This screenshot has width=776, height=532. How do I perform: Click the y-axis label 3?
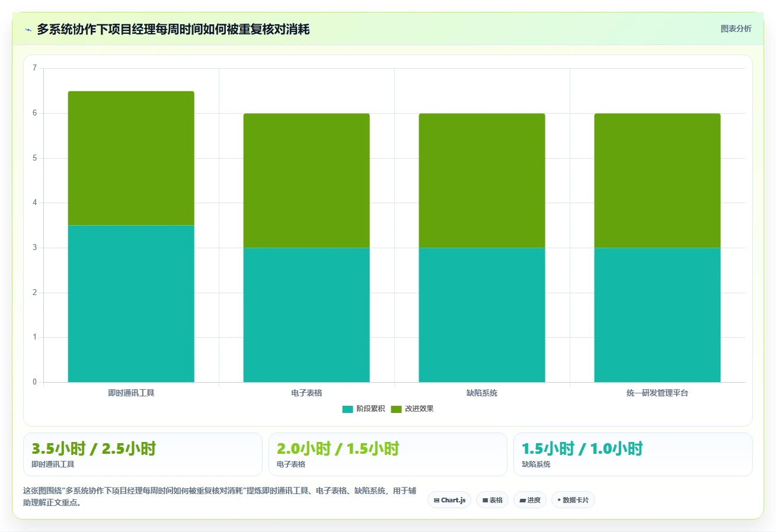point(34,248)
